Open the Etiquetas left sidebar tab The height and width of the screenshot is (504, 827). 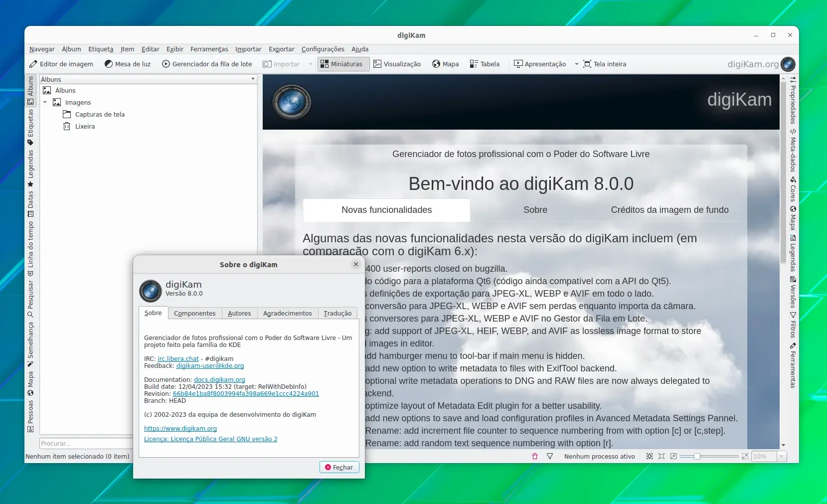pyautogui.click(x=30, y=127)
